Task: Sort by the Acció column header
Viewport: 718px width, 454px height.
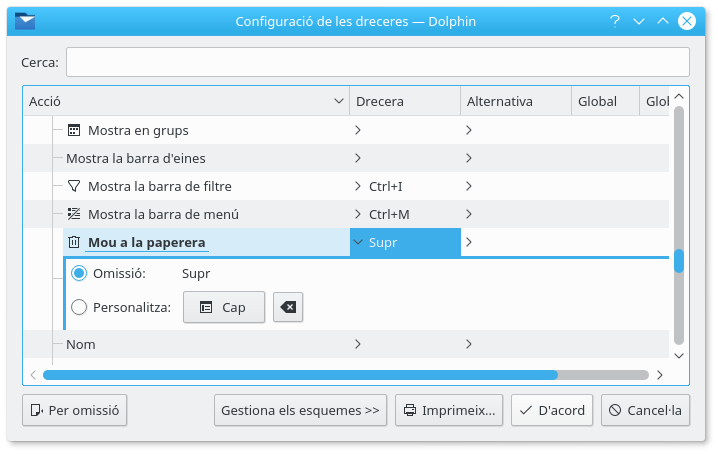Action: pos(185,101)
